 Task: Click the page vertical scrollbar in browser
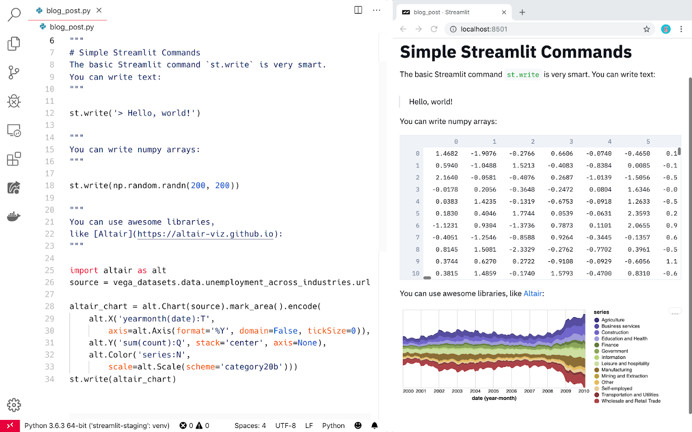coord(690,247)
